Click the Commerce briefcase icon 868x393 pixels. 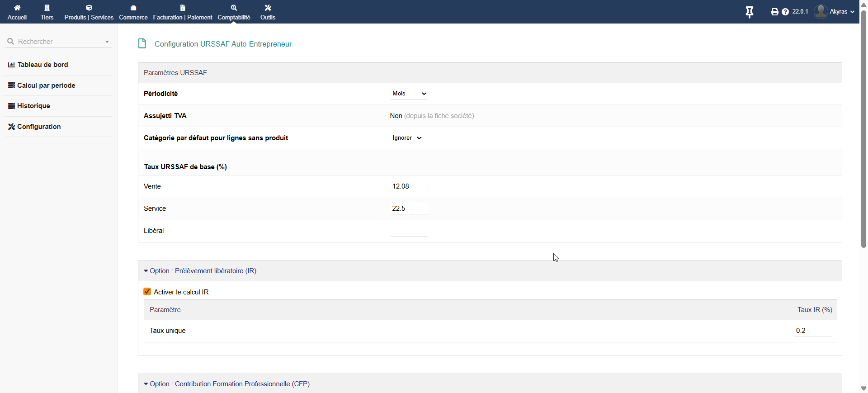tap(133, 8)
